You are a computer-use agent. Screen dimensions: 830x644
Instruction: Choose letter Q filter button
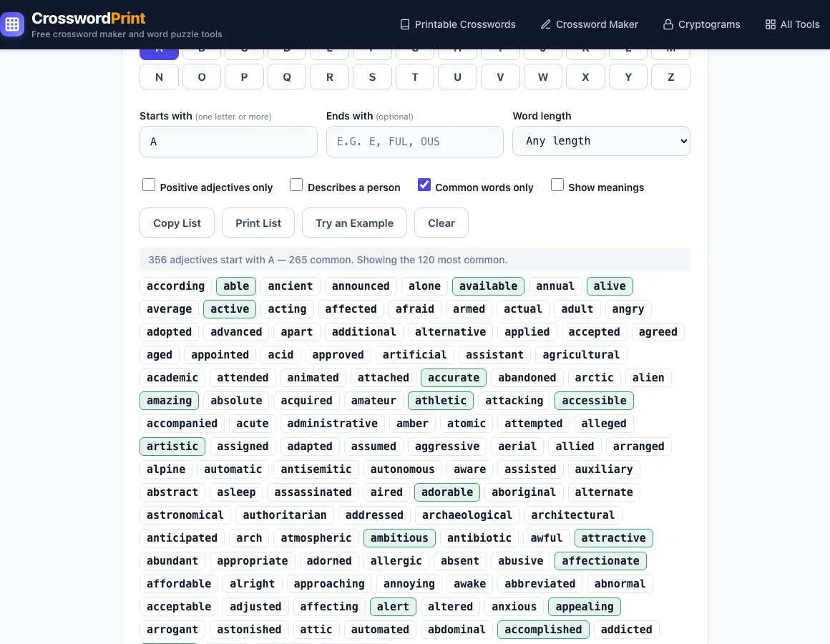click(287, 77)
